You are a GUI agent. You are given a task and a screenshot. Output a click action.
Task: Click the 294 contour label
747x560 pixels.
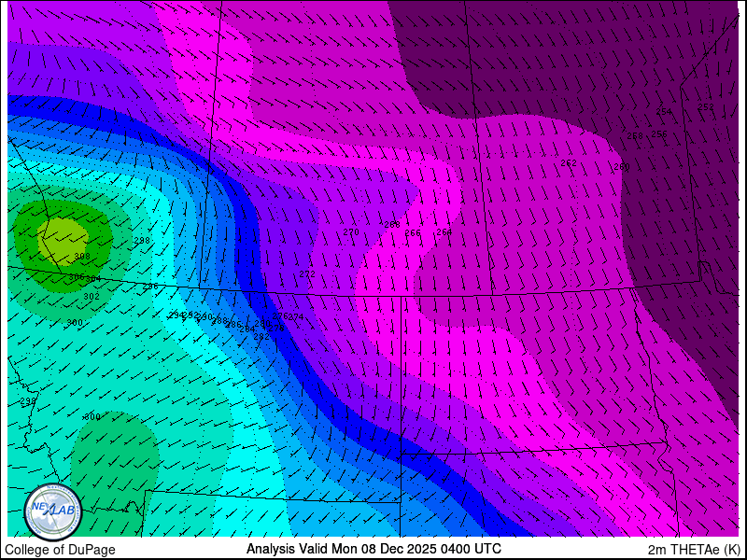[x=176, y=315]
